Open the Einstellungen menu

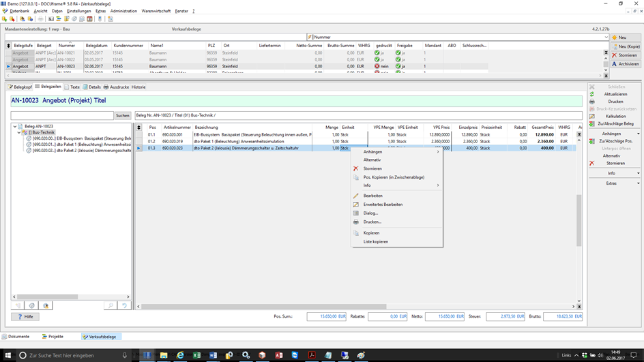[x=79, y=11]
